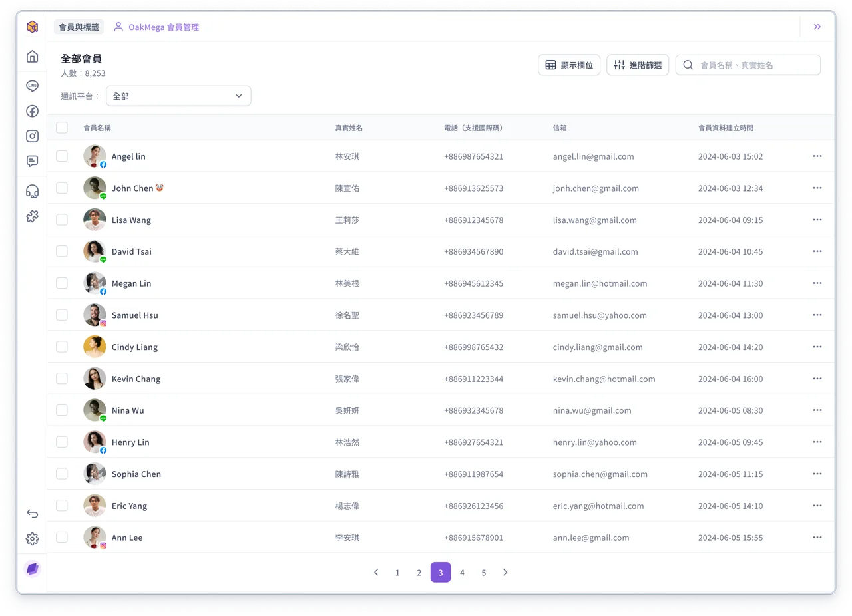Screen dimensions: 852x616
Task: Open more options for Nina Wu
Action: (x=817, y=410)
